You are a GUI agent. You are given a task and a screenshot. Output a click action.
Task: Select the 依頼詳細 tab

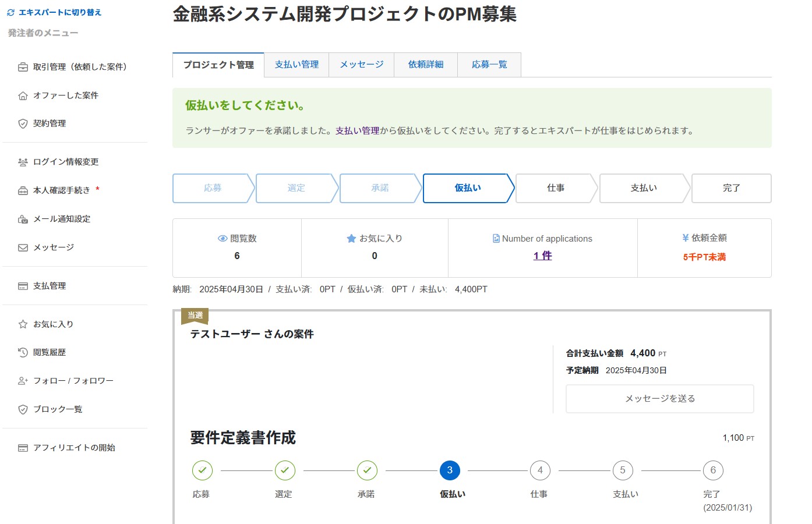pos(426,65)
